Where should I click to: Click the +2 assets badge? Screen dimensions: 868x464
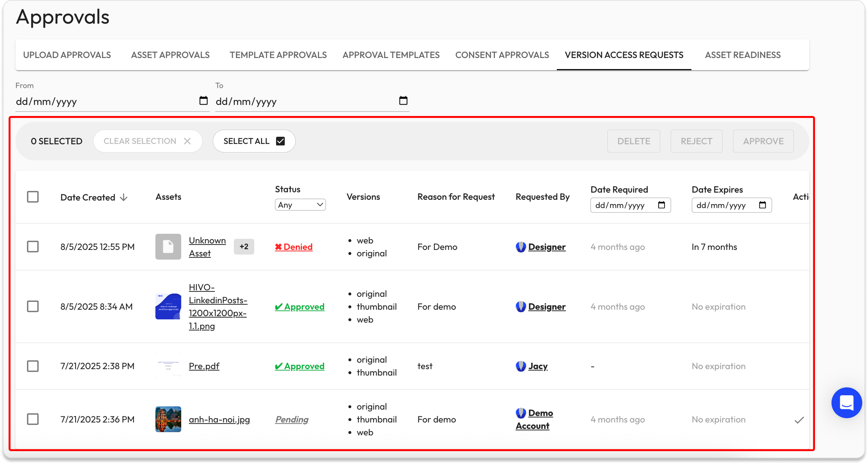(244, 247)
